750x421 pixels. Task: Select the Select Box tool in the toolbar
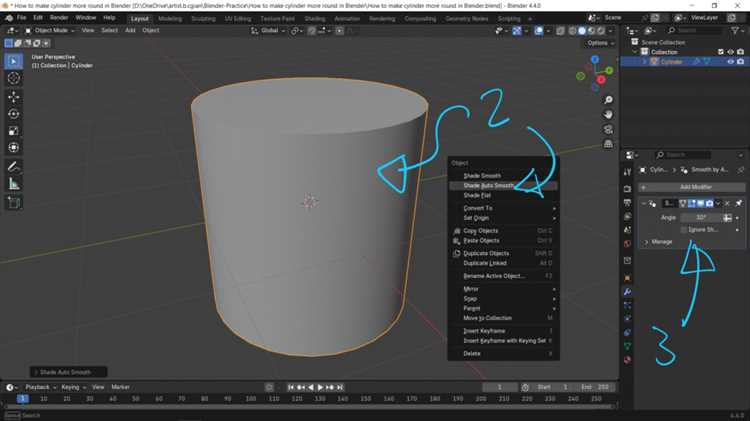click(13, 61)
